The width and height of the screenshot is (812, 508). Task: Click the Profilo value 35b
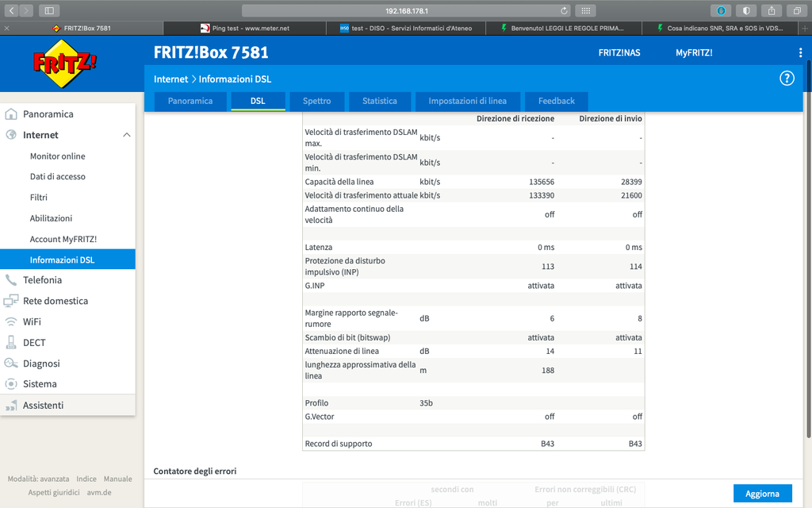[x=426, y=402]
